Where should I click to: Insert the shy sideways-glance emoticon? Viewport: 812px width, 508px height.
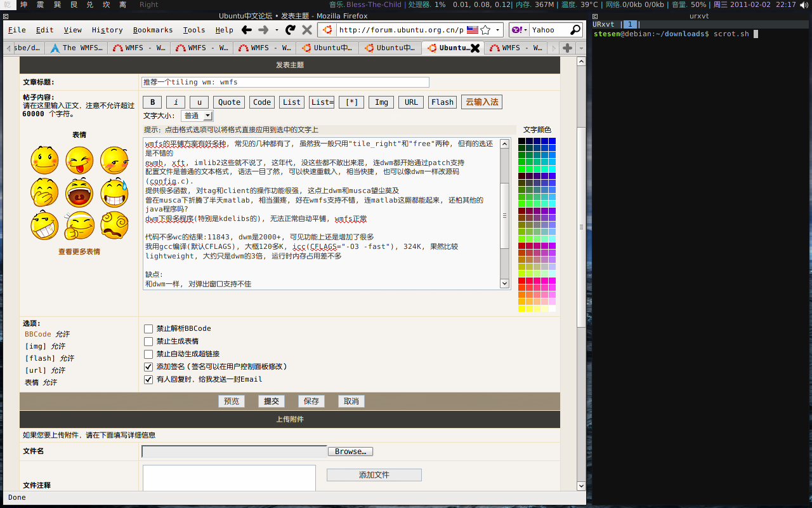tap(114, 160)
